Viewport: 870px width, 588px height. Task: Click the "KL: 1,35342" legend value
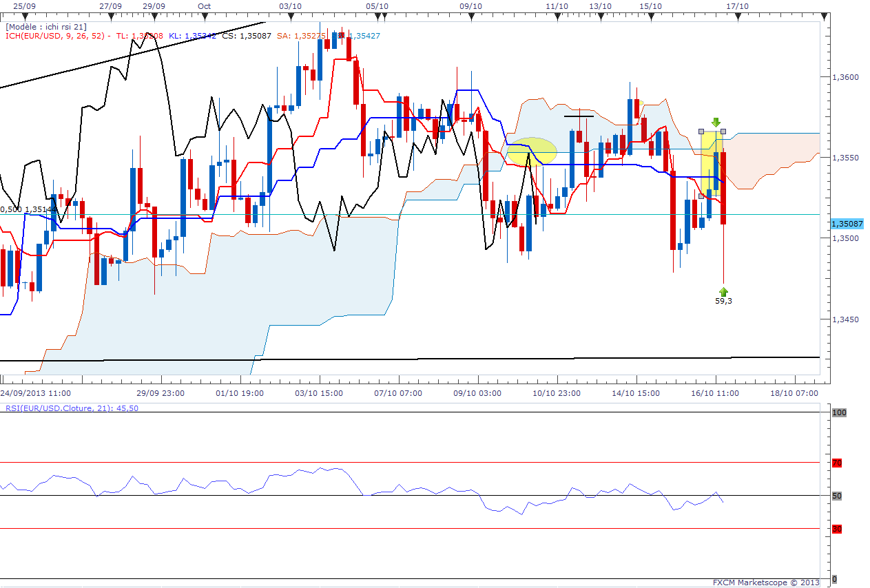coord(193,36)
